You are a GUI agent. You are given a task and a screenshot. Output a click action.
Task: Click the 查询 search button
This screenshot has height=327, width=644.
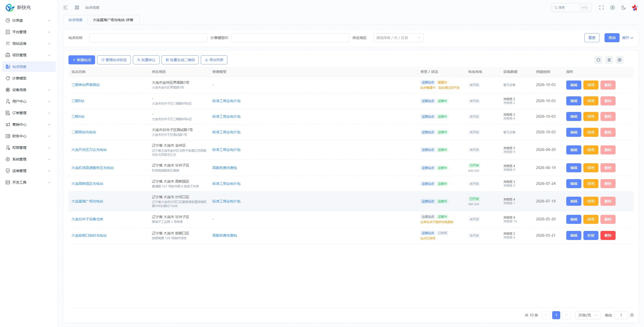click(x=612, y=38)
